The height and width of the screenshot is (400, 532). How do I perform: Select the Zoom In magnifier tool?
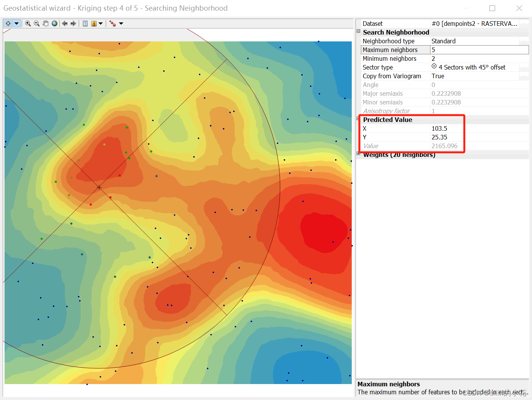[28, 24]
